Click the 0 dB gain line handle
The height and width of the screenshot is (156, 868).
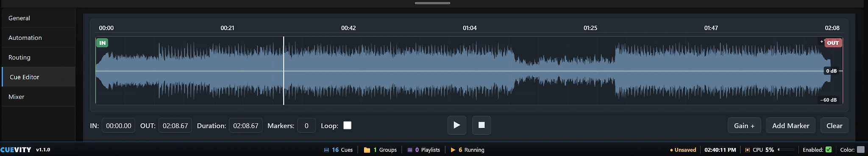[831, 71]
